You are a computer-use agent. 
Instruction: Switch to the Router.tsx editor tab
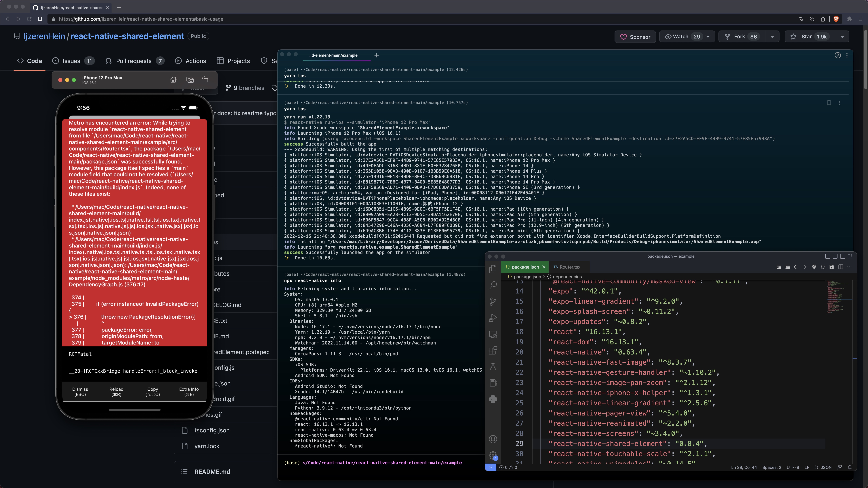pos(569,267)
